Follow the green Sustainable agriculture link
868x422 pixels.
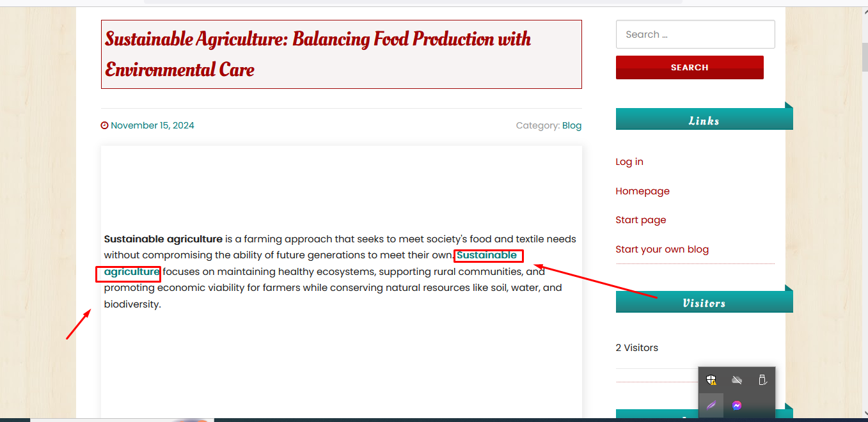tap(486, 255)
